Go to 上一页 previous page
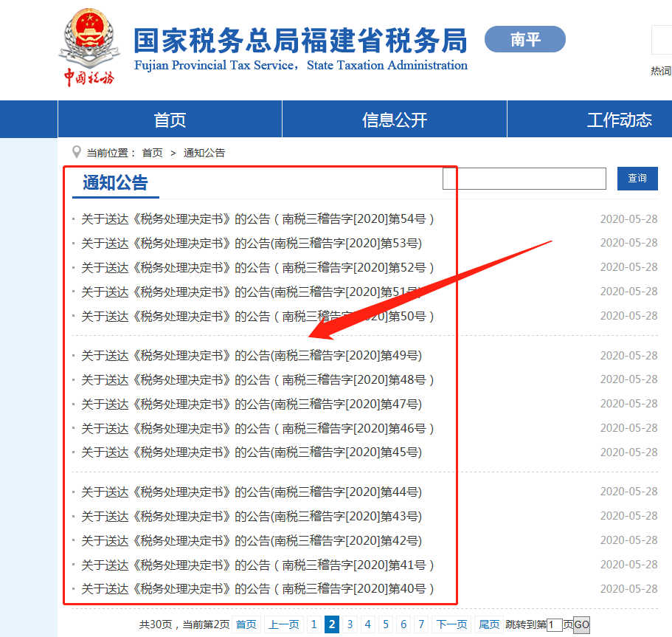This screenshot has width=672, height=637. coord(283,624)
